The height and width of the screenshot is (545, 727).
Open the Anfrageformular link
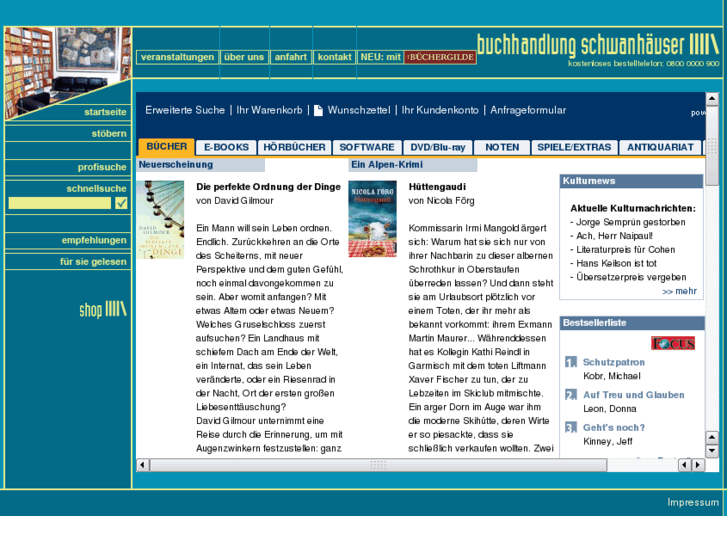click(x=528, y=110)
